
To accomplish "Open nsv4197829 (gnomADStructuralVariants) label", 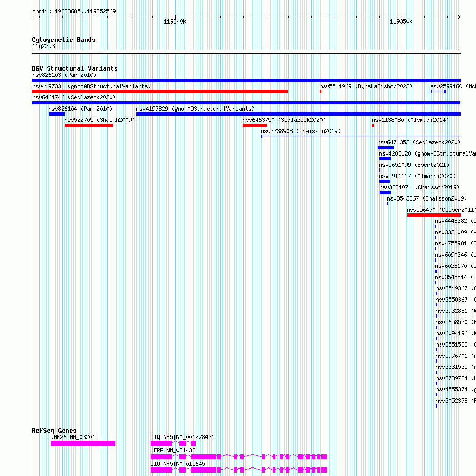I will pyautogui.click(x=195, y=109).
